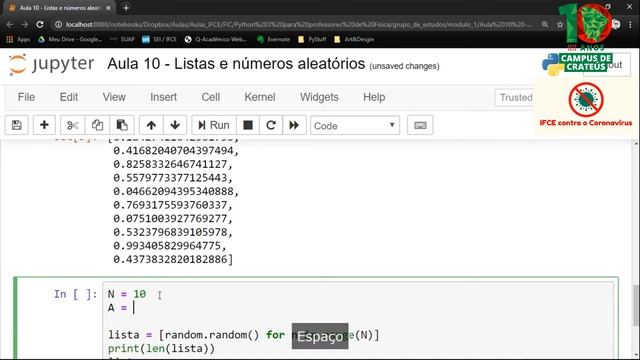The width and height of the screenshot is (640, 360).
Task: Run the current cell
Action: coord(213,125)
